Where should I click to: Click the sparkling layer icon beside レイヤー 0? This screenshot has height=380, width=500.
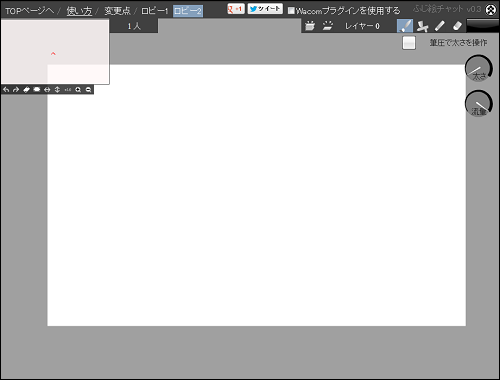328,26
